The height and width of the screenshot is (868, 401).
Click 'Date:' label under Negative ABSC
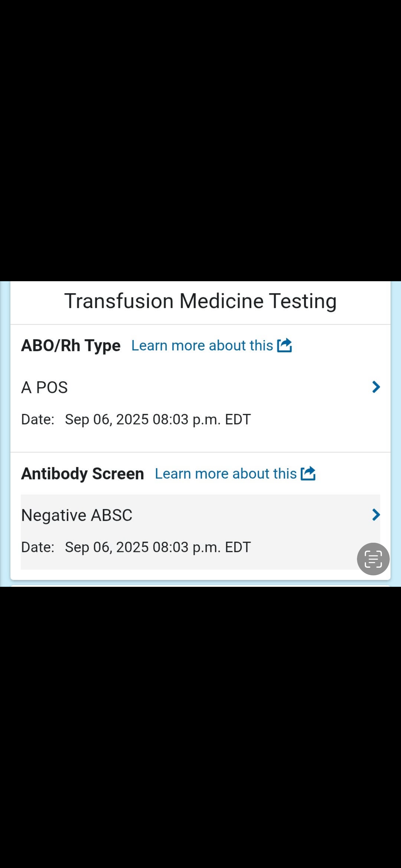click(38, 547)
